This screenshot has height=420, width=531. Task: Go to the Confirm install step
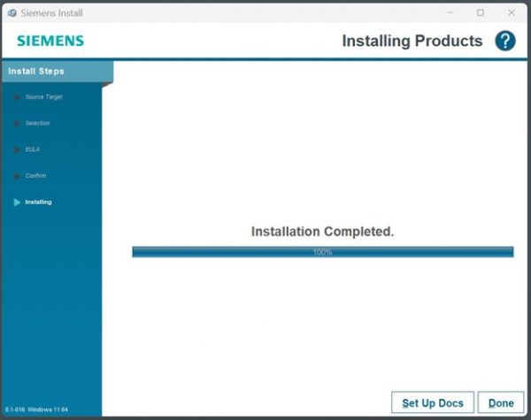(35, 176)
